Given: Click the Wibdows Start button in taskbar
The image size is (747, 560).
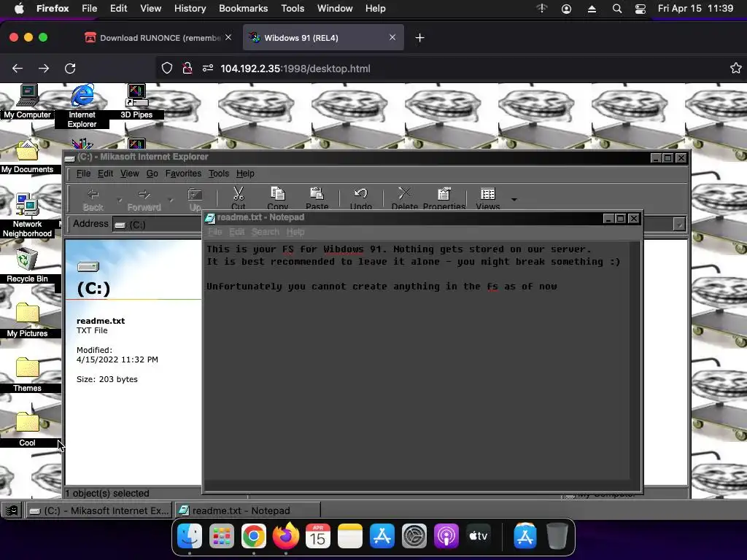Looking at the screenshot, I should 12,510.
